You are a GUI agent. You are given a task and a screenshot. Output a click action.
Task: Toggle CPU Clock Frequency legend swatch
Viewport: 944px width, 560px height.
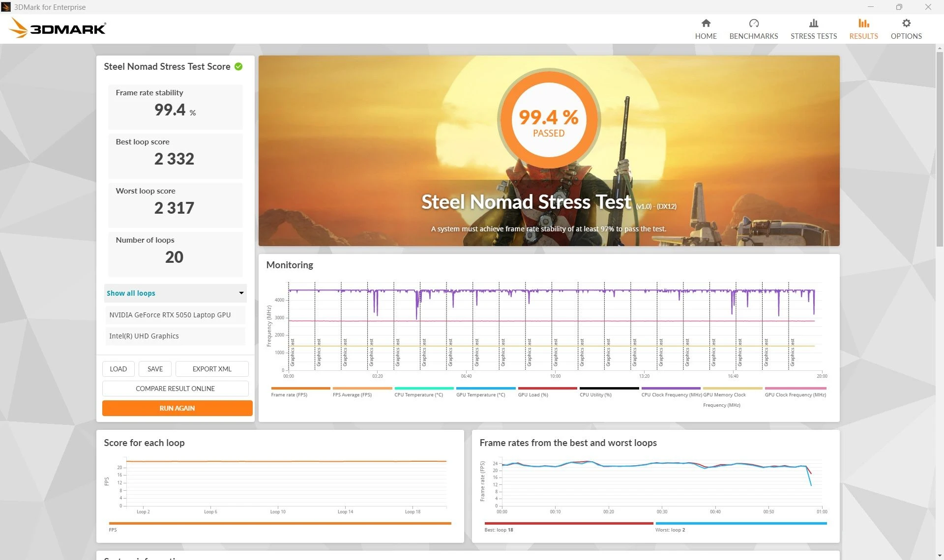click(x=671, y=388)
